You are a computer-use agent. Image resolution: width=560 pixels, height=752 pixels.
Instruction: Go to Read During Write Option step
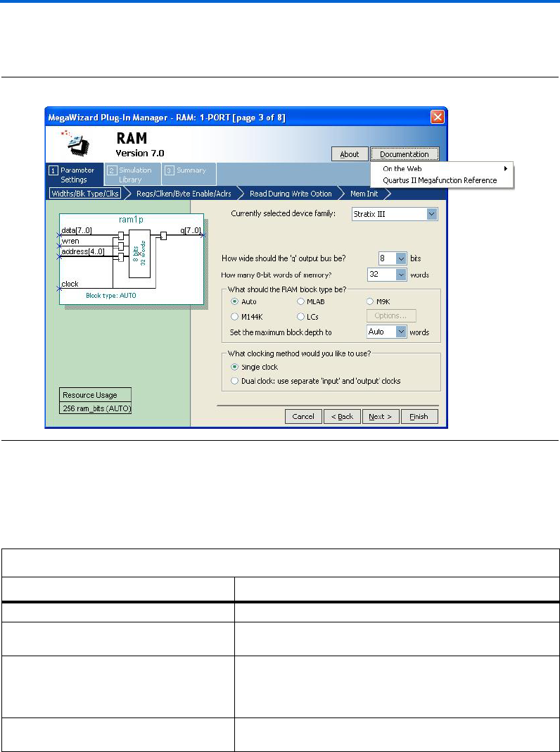pos(291,194)
